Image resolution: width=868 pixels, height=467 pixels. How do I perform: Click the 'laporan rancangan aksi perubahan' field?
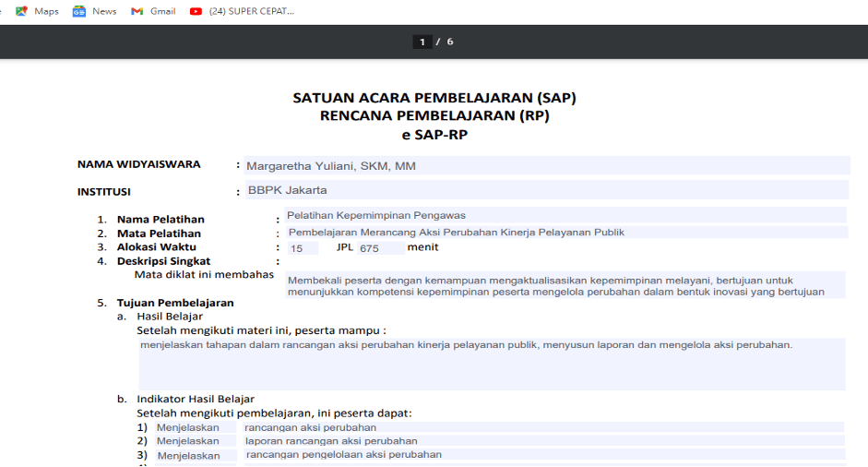(542, 441)
